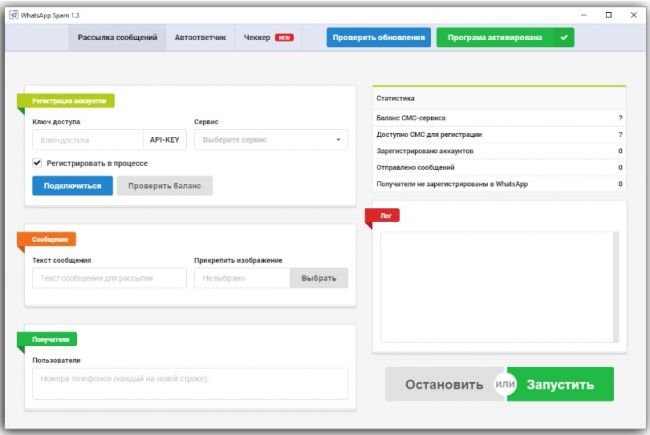Open the Чеккер tab

pos(268,37)
